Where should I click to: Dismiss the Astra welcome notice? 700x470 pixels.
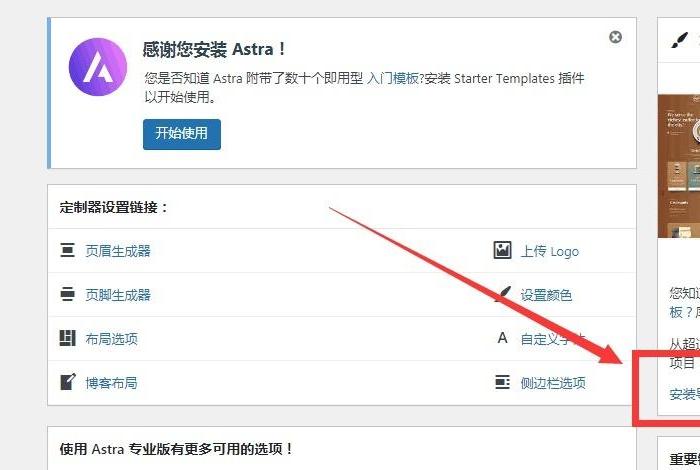tap(615, 37)
